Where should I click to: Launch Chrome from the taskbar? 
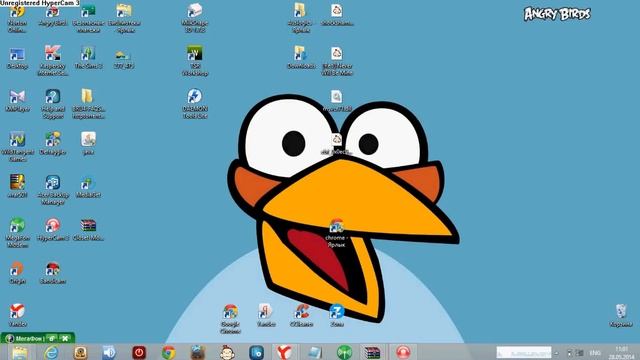click(168, 353)
